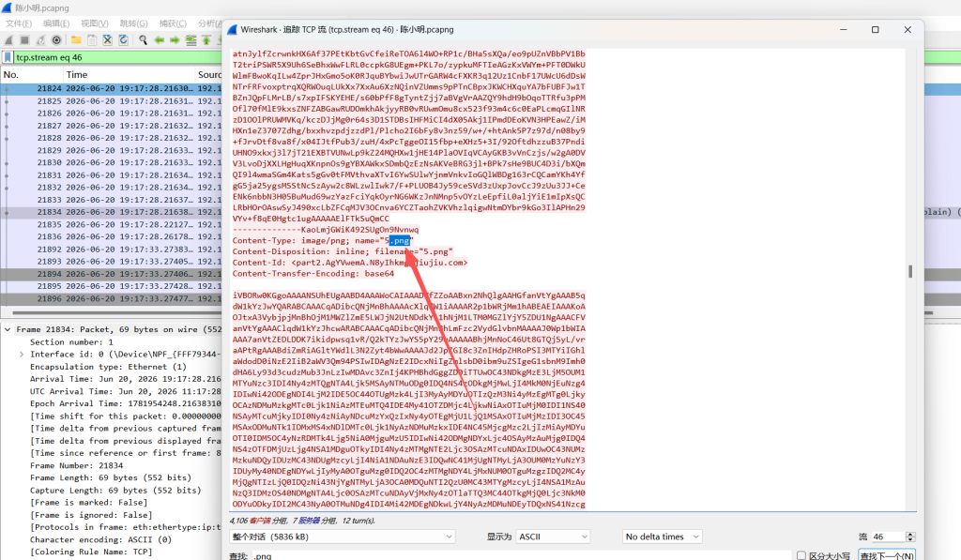Click the 查找 search field containing .png

(x=522, y=555)
